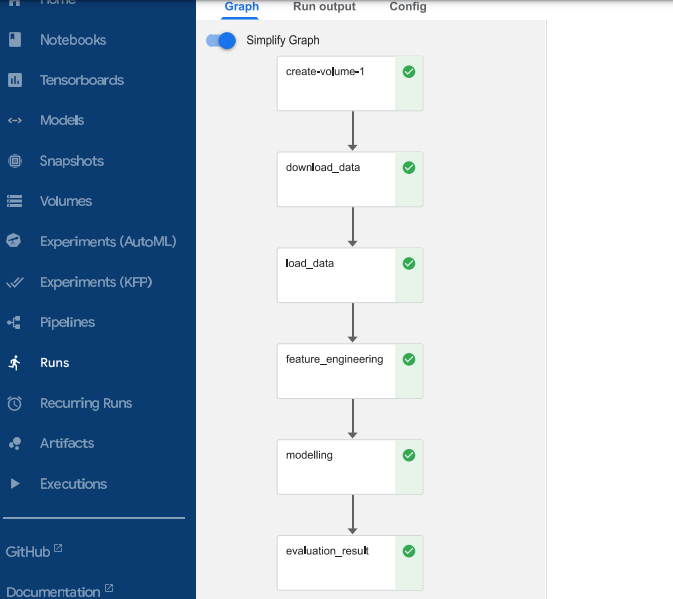This screenshot has width=673, height=599.
Task: Click the Executions play arrow icon
Action: [x=15, y=484]
